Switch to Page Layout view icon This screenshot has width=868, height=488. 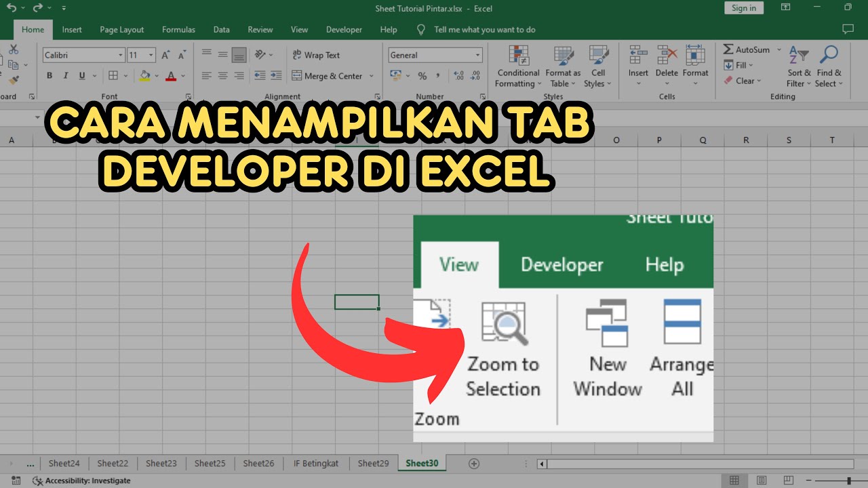click(762, 481)
